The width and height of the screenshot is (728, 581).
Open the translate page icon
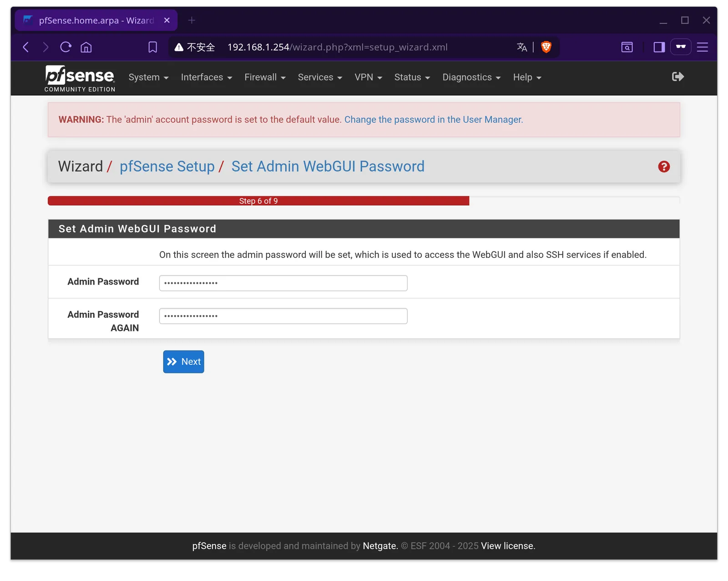coord(522,47)
